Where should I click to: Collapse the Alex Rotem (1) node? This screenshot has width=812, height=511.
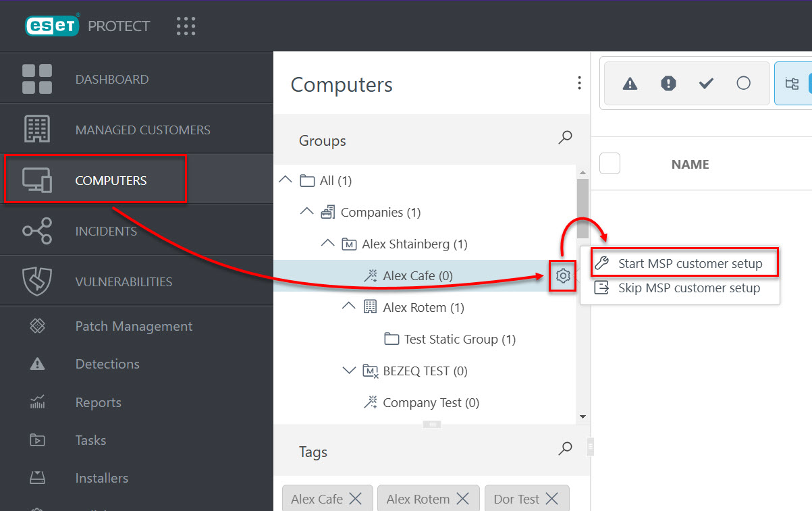(349, 306)
